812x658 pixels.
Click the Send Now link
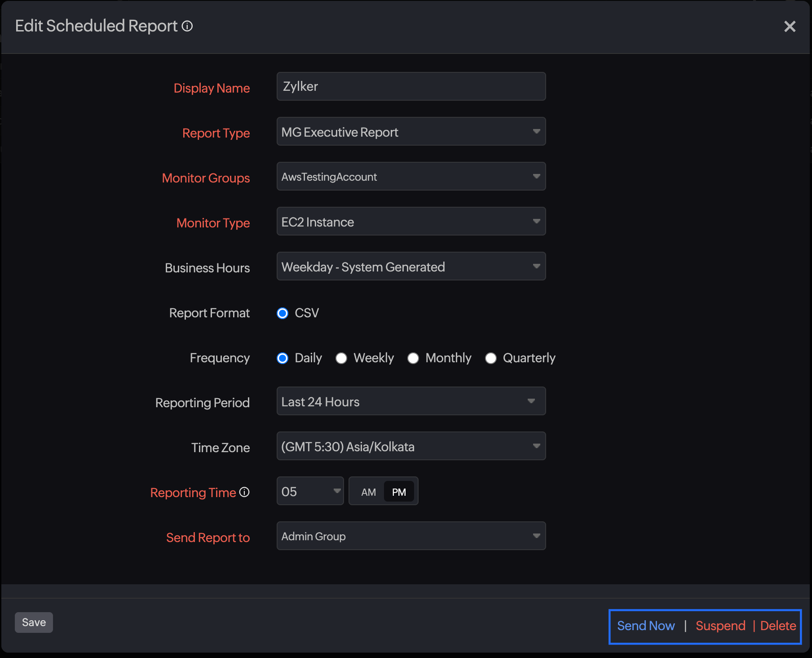click(645, 626)
